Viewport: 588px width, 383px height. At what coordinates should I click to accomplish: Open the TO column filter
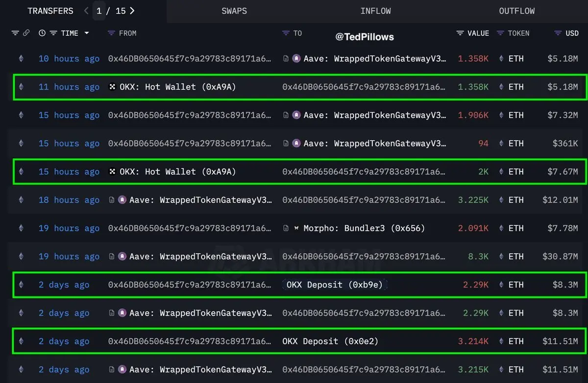tap(286, 33)
